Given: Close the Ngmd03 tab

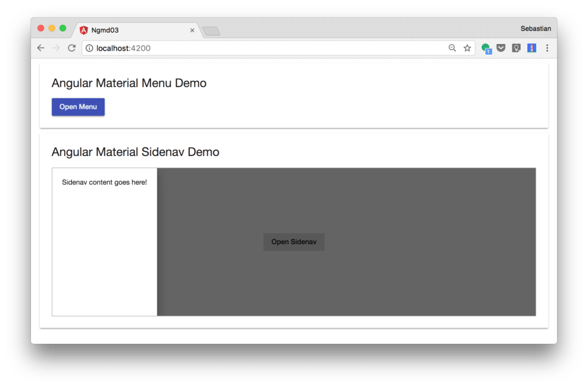Looking at the screenshot, I should [192, 30].
